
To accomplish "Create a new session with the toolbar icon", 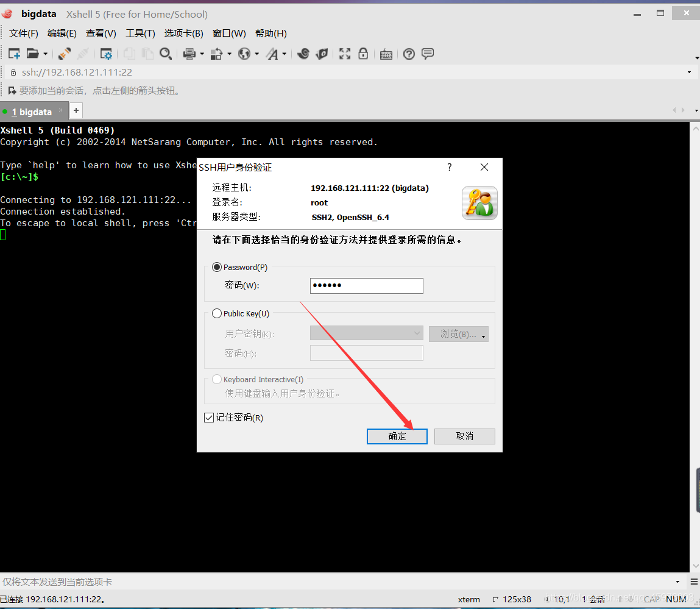I will click(x=14, y=54).
